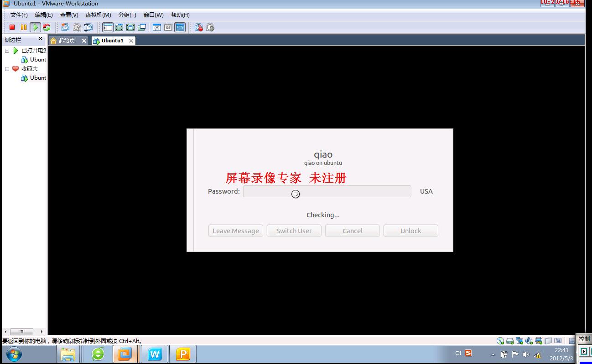
Task: Select Ubuntu VM under 已打开电源
Action: click(38, 60)
